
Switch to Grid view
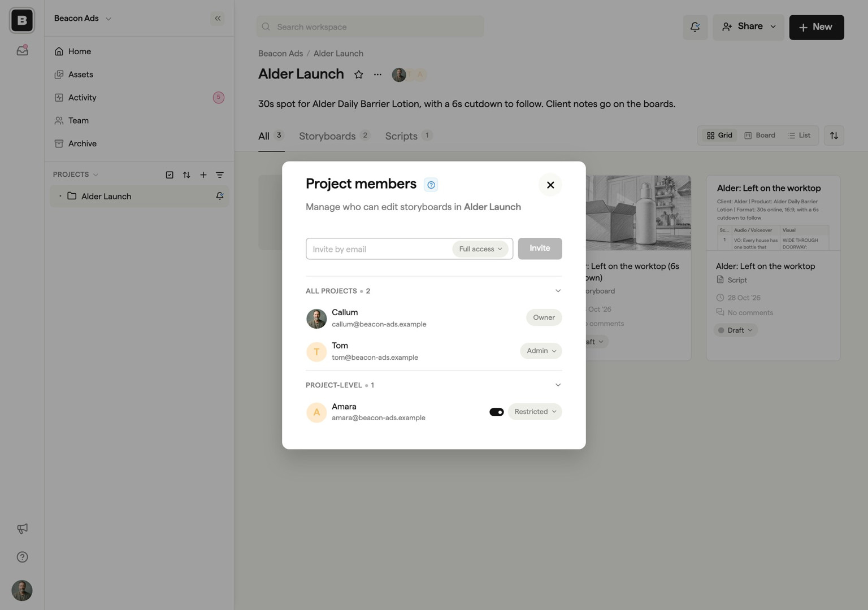click(719, 136)
